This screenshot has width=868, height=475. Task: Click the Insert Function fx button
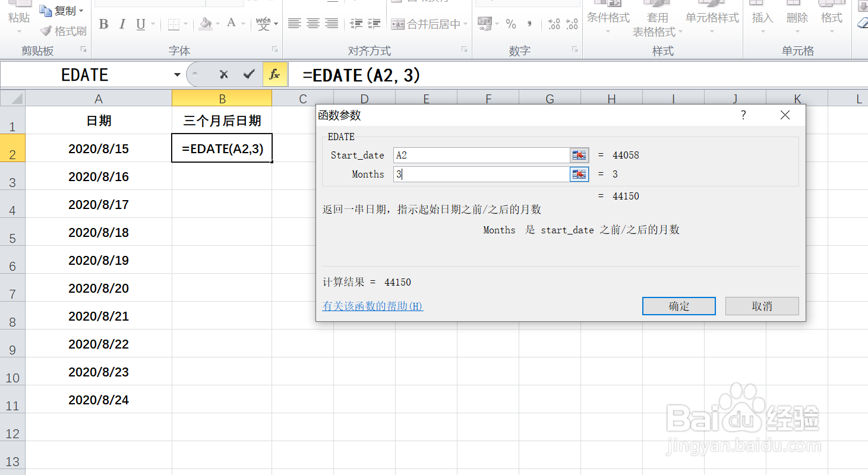[x=274, y=74]
